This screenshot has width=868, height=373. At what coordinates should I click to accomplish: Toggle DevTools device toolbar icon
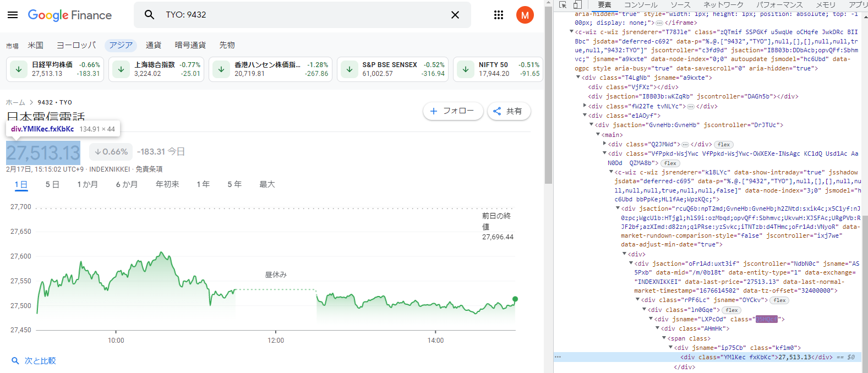point(577,4)
